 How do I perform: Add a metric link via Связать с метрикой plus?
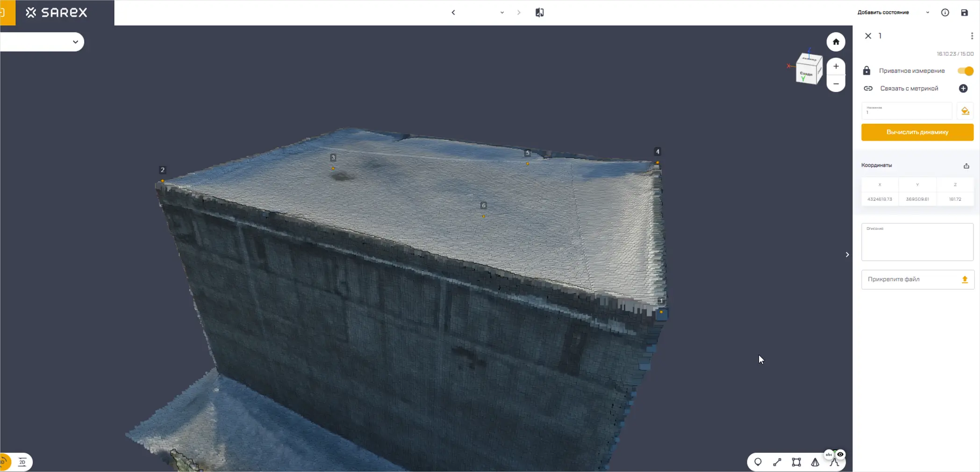click(x=963, y=88)
